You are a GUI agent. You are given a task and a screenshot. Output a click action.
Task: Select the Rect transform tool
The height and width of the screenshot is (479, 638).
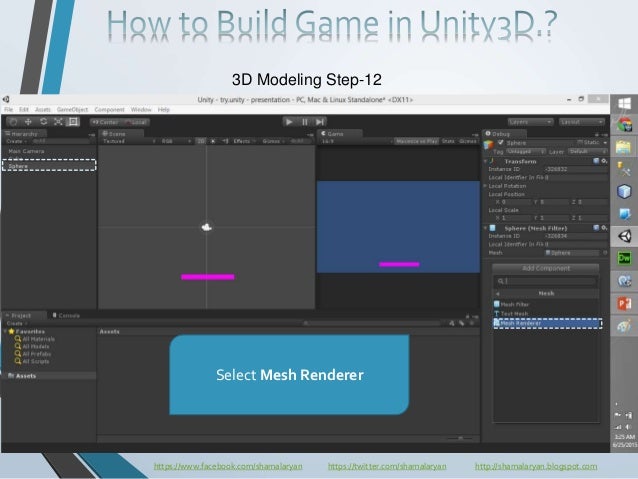73,122
